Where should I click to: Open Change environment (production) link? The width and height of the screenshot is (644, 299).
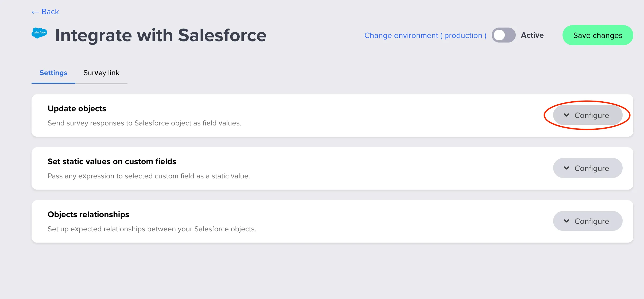[x=425, y=35]
